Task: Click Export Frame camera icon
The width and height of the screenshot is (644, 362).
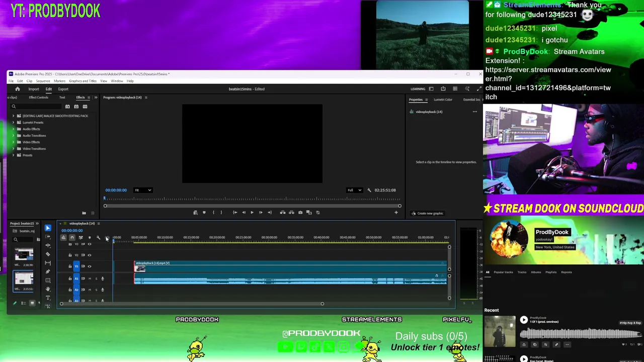Action: point(300,212)
